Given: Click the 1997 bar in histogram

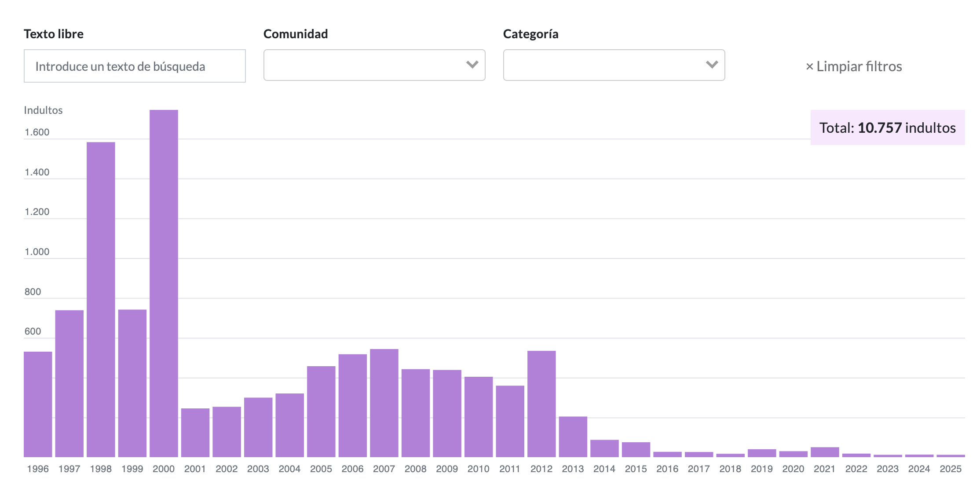Looking at the screenshot, I should pyautogui.click(x=69, y=383).
